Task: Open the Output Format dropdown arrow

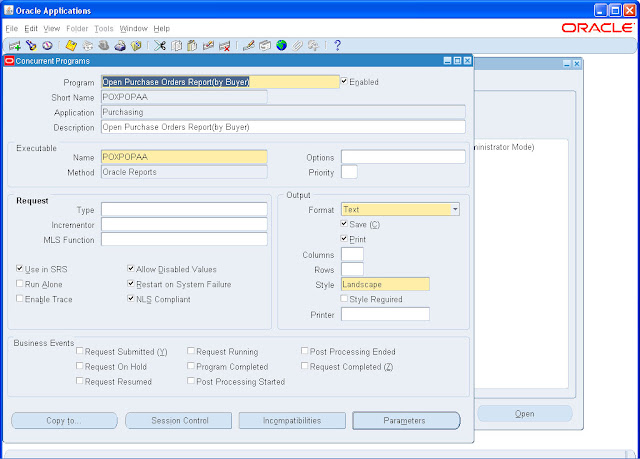Action: pyautogui.click(x=455, y=209)
